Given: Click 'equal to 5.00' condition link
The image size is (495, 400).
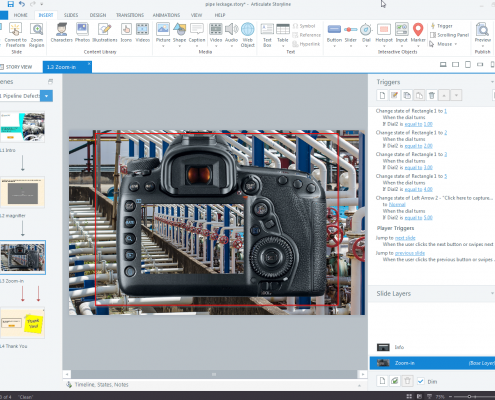Looking at the screenshot, I should 418,218.
